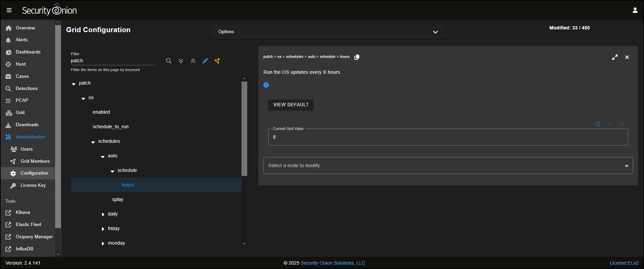The width and height of the screenshot is (644, 269).
Task: Expand all settings with double-down chevron
Action: pos(181,61)
